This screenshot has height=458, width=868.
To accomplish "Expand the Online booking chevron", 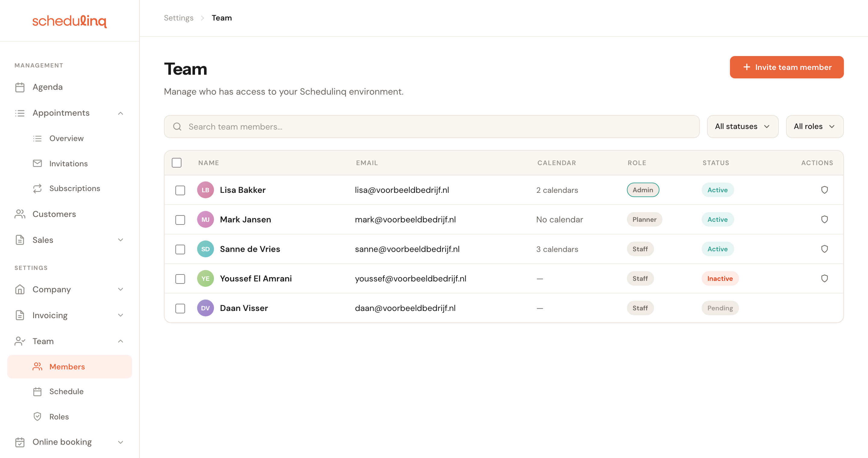I will pos(121,442).
